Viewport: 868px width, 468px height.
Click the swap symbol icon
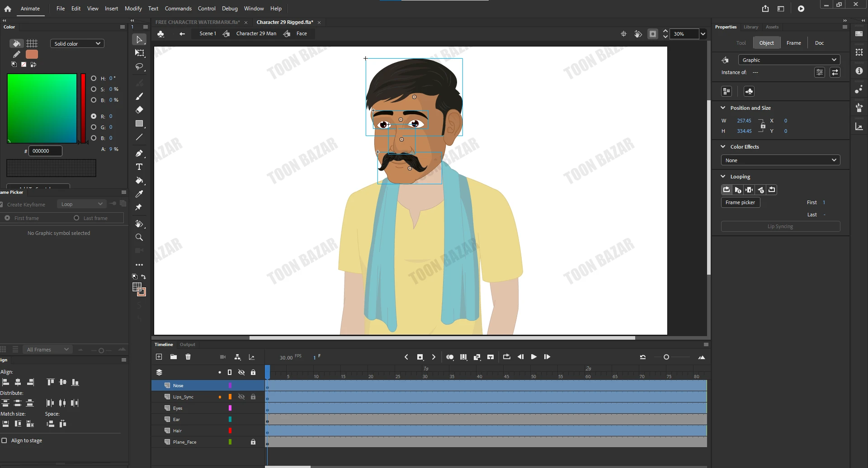pyautogui.click(x=835, y=72)
